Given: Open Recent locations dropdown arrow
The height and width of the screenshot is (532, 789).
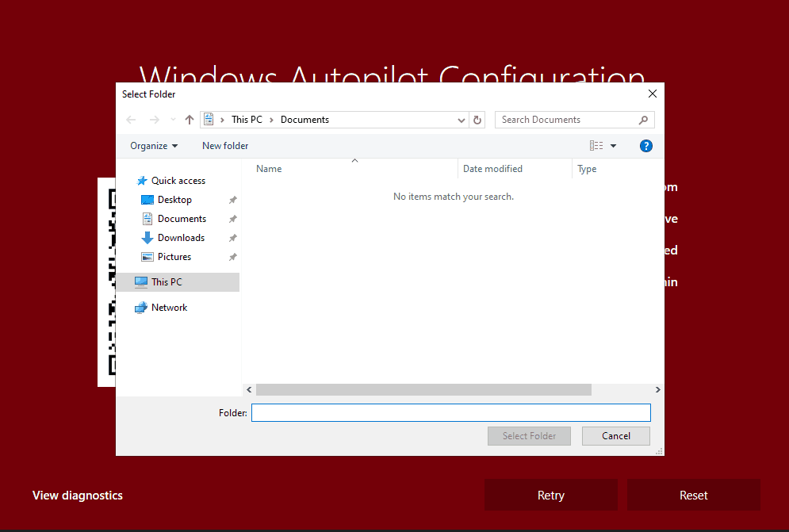Looking at the screenshot, I should click(173, 121).
